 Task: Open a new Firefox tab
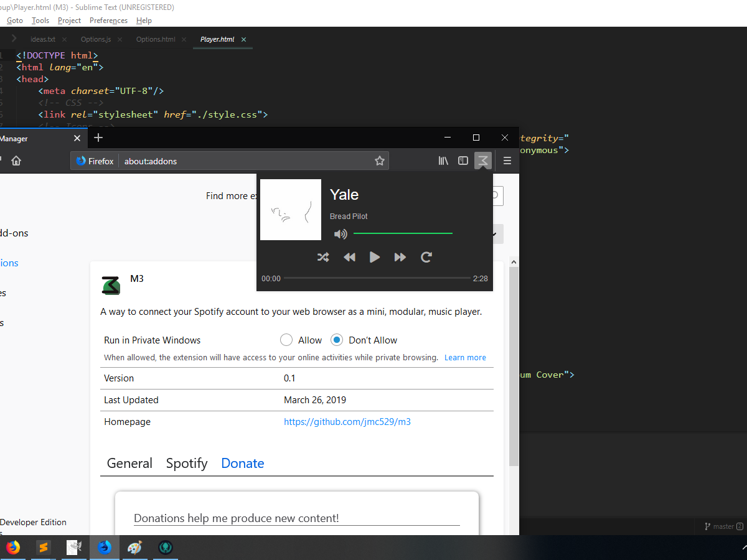98,138
